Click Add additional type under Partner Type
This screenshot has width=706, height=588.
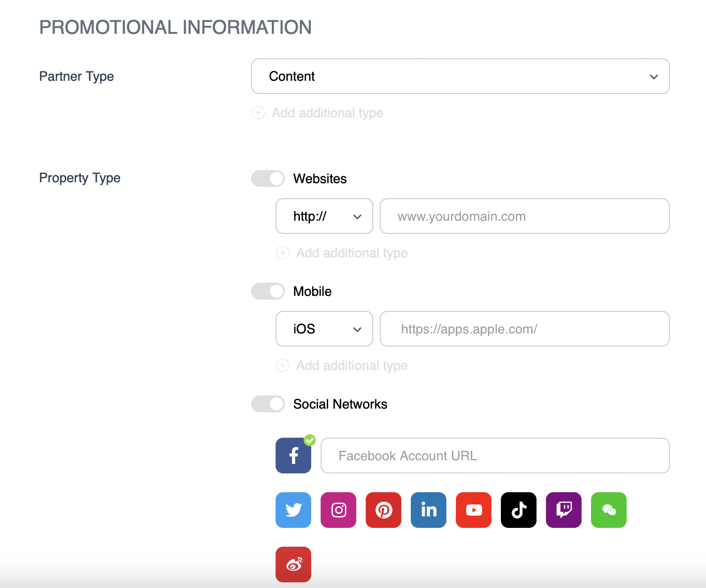[318, 113]
